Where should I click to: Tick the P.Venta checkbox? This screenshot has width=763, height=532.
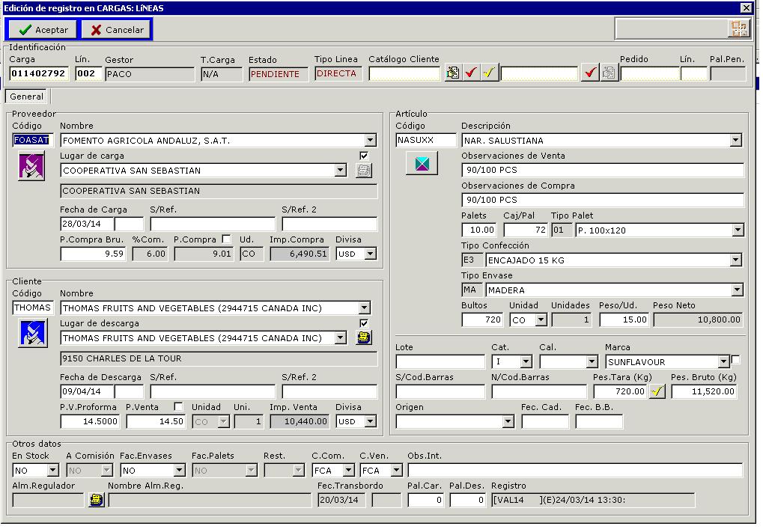[178, 407]
